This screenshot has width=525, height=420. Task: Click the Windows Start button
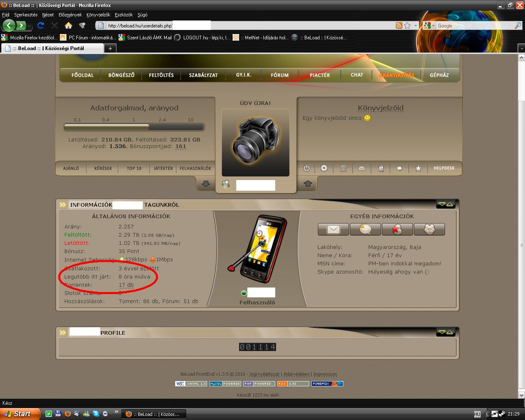click(x=20, y=414)
